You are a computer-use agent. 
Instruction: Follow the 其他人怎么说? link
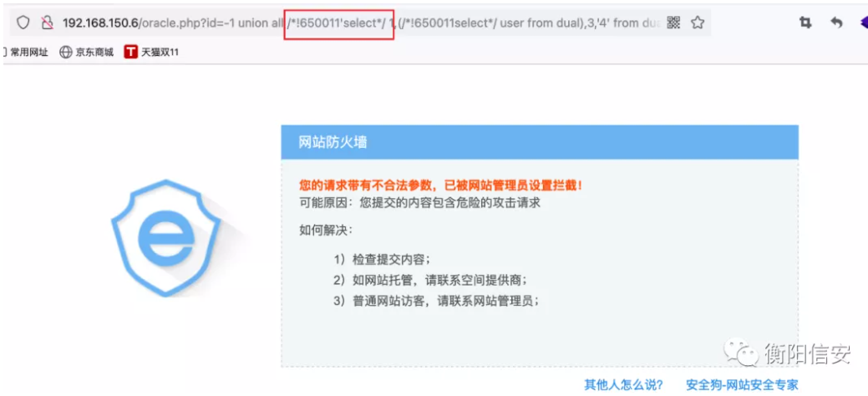click(x=623, y=385)
